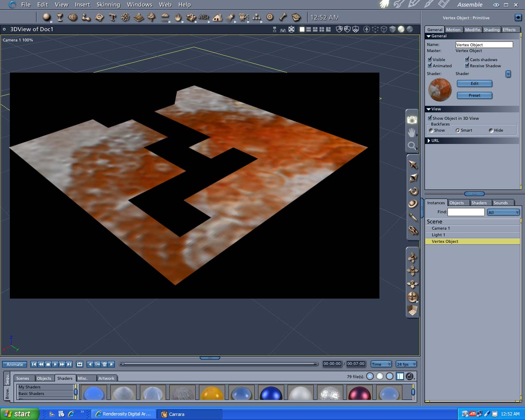This screenshot has width=525, height=420.
Task: Toggle the Animated checkbox
Action: coord(430,66)
